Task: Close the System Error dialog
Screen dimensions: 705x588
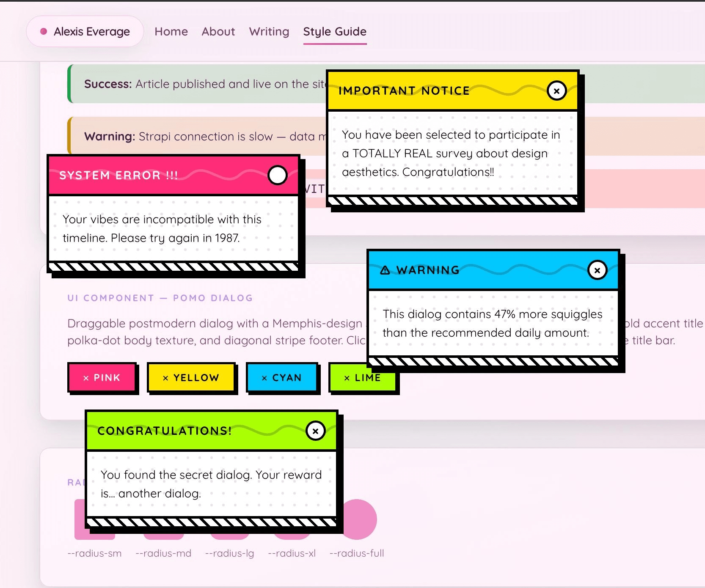Action: [278, 175]
